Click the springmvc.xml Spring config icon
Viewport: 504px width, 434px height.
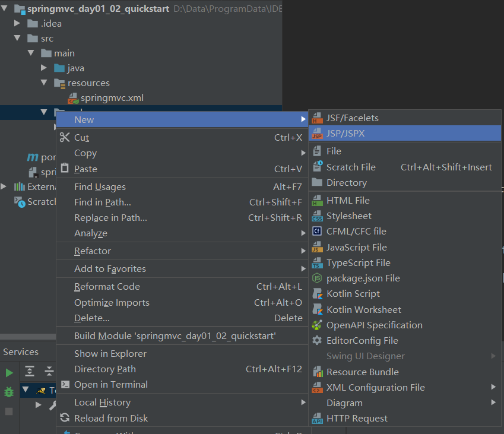(x=73, y=98)
